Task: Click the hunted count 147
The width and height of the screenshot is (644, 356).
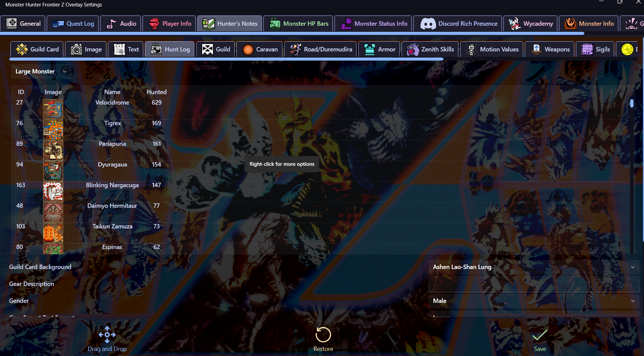Action: tap(156, 185)
